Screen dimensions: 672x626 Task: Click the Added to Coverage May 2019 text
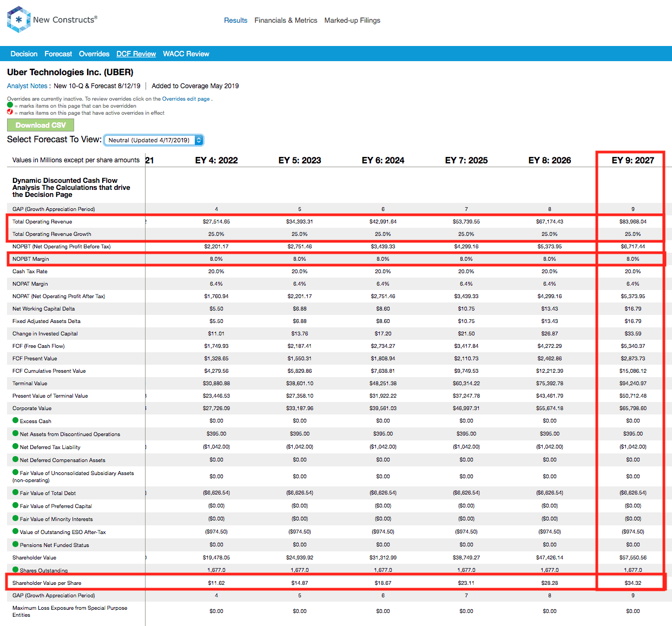(195, 86)
